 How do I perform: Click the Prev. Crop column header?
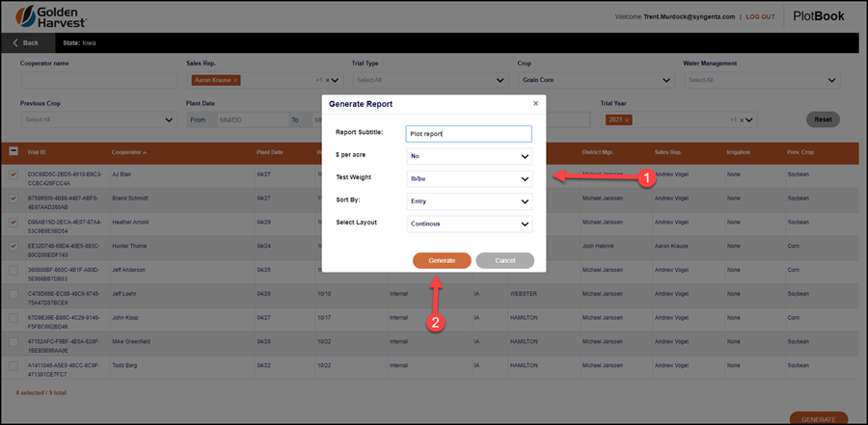point(800,152)
